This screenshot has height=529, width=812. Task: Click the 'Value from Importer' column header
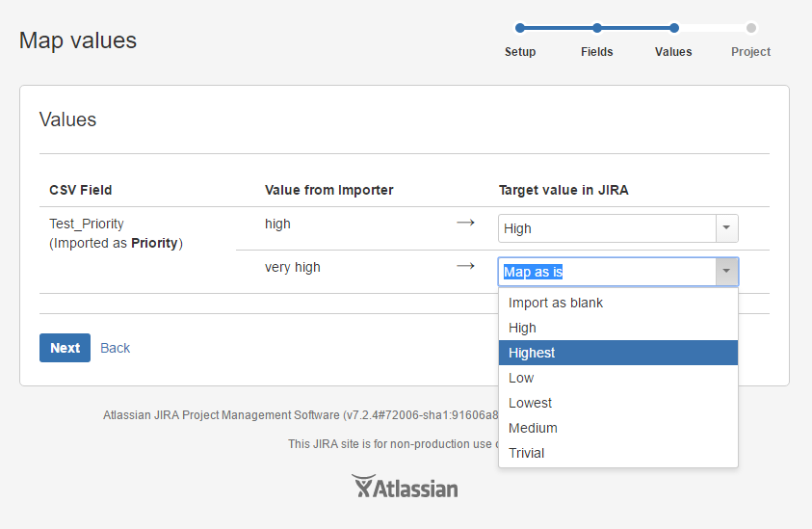(328, 190)
